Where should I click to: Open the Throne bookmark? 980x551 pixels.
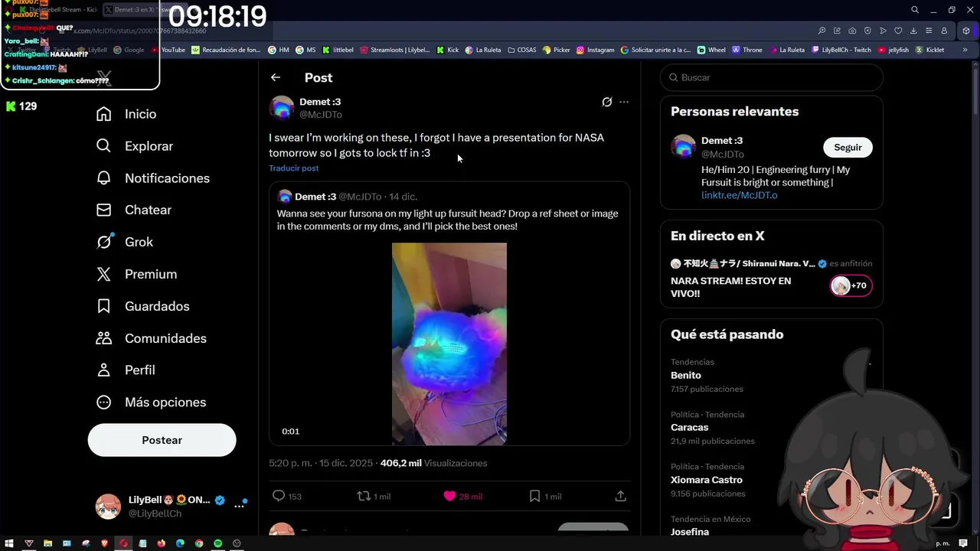point(747,50)
